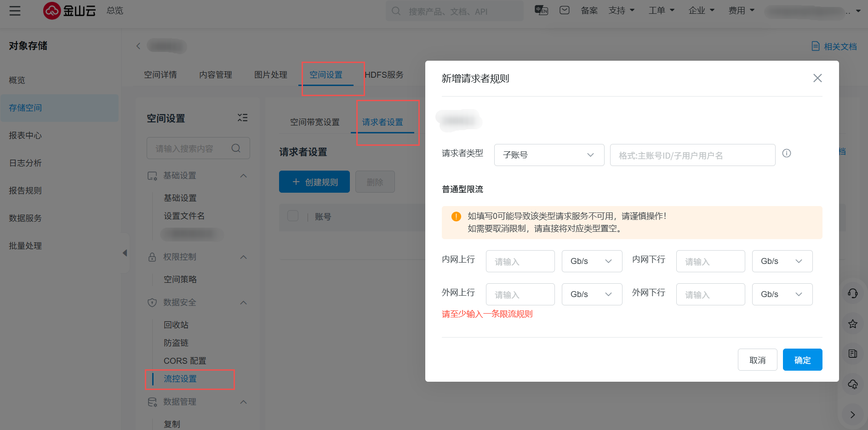The width and height of the screenshot is (868, 430).
Task: Click the 确定 button
Action: tap(802, 360)
